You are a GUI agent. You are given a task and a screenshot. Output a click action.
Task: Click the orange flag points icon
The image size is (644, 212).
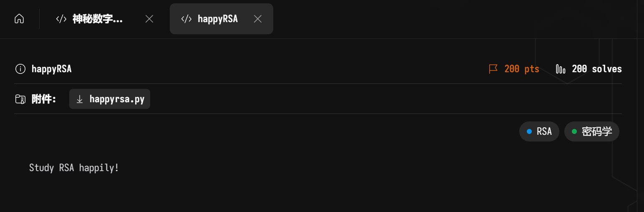pos(493,69)
